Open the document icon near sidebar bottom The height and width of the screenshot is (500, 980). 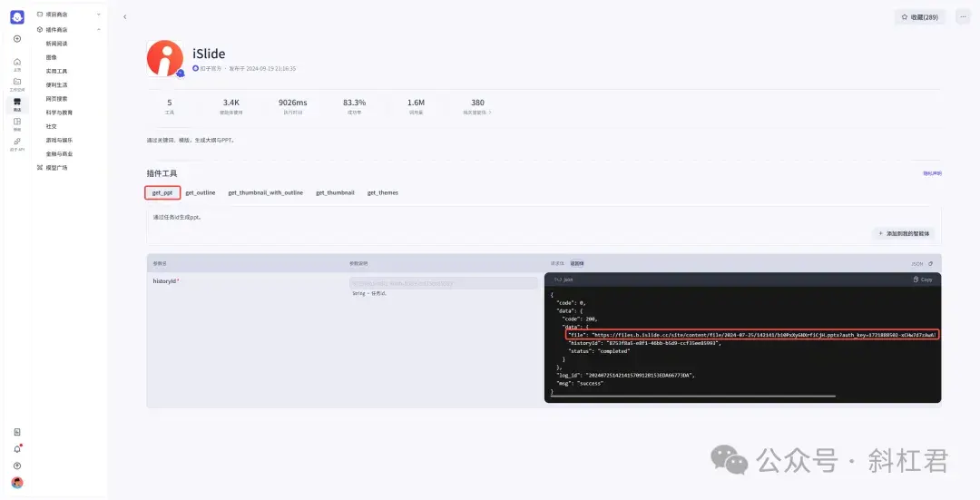[x=17, y=432]
